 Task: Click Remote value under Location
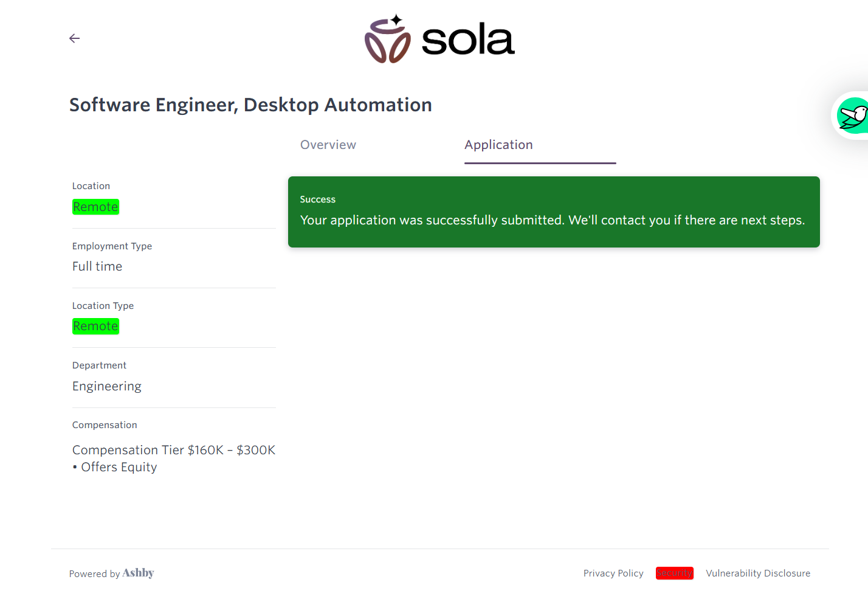[x=95, y=207]
